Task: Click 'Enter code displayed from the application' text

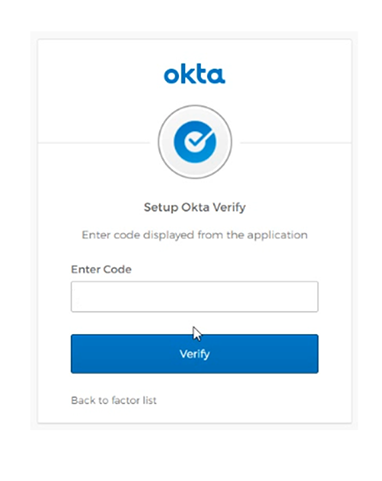Action: [x=195, y=235]
